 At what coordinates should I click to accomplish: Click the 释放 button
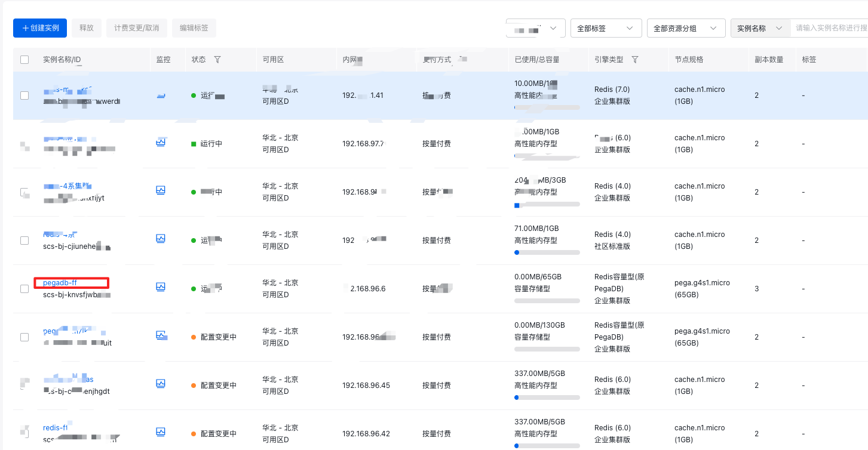[x=87, y=28]
